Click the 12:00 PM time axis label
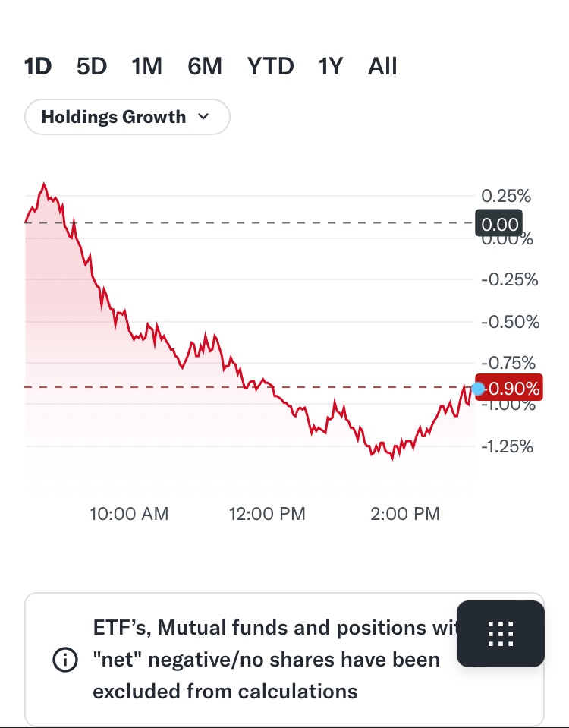This screenshot has height=728, width=569. click(x=267, y=514)
